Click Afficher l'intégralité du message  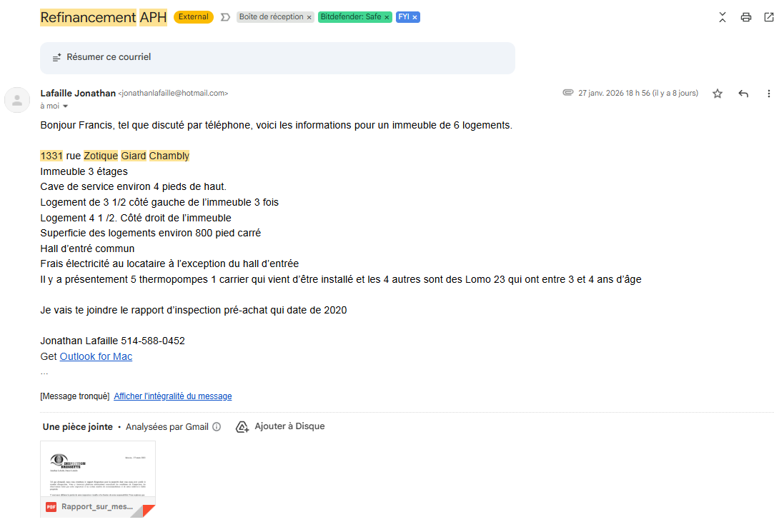172,396
